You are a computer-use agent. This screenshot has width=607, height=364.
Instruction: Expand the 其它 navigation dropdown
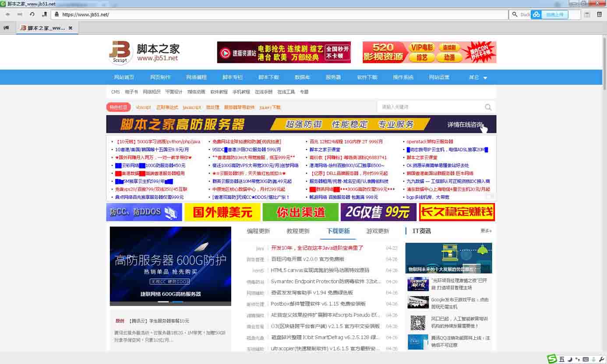(478, 77)
